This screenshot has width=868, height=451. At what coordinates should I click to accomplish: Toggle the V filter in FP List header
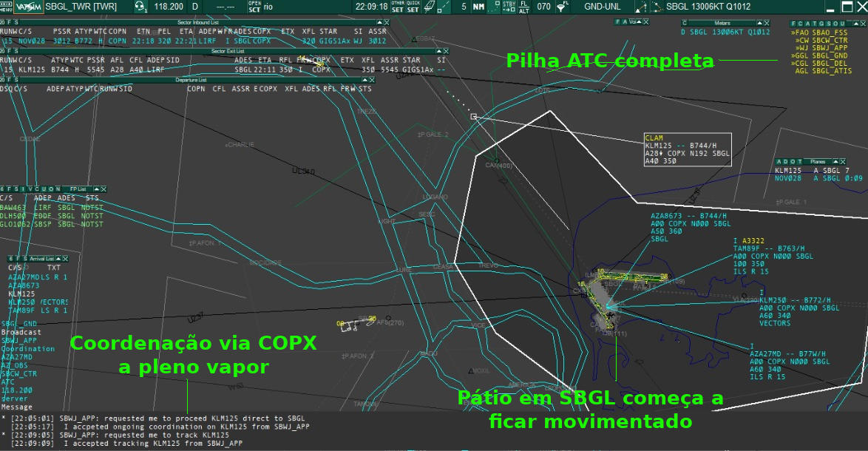click(30, 189)
